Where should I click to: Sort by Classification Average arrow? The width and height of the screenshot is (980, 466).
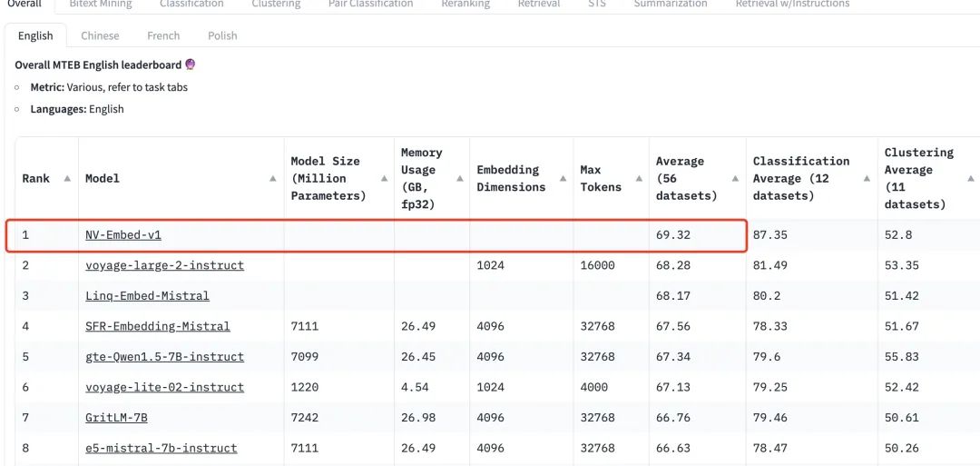pyautogui.click(x=867, y=178)
